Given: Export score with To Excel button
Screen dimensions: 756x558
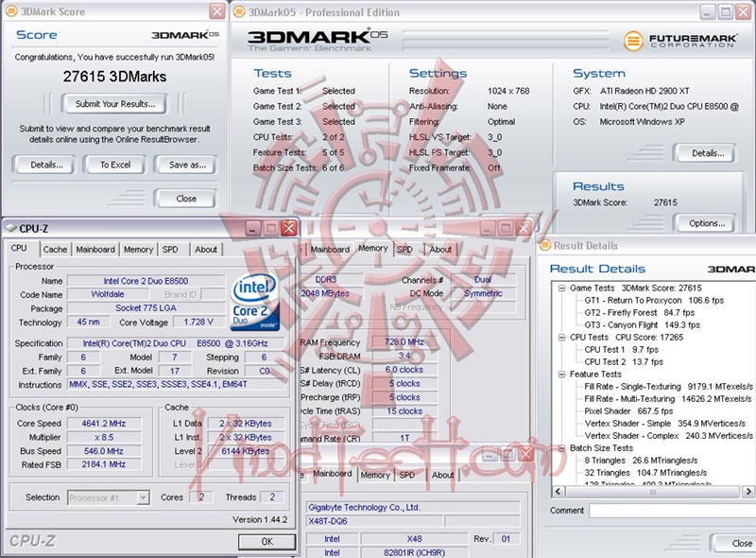Looking at the screenshot, I should coord(114,165).
